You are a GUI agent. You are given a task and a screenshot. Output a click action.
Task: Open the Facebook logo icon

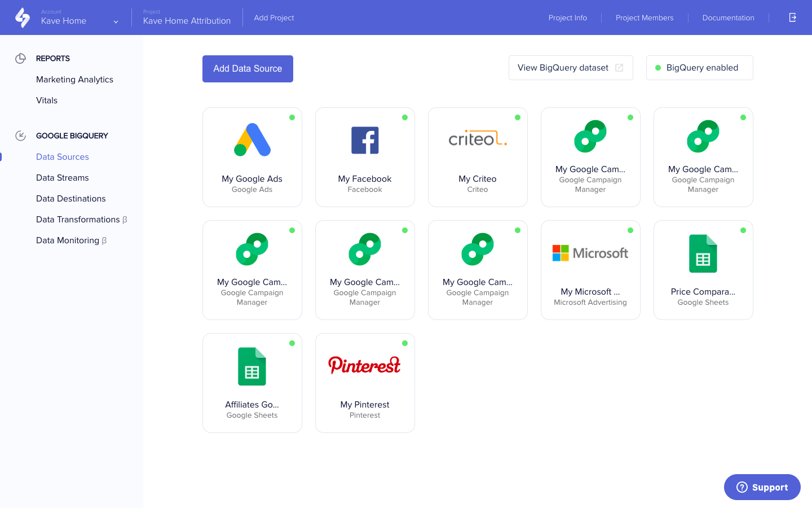(x=365, y=140)
